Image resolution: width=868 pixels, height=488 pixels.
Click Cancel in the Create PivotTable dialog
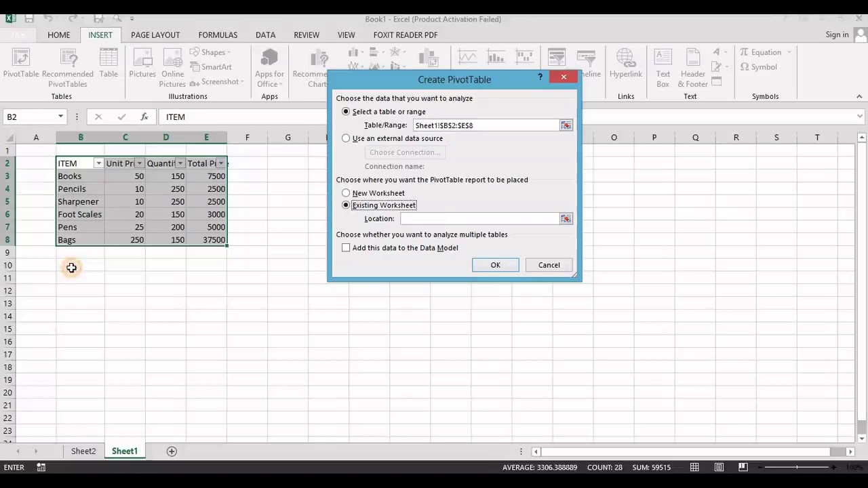pyautogui.click(x=549, y=265)
